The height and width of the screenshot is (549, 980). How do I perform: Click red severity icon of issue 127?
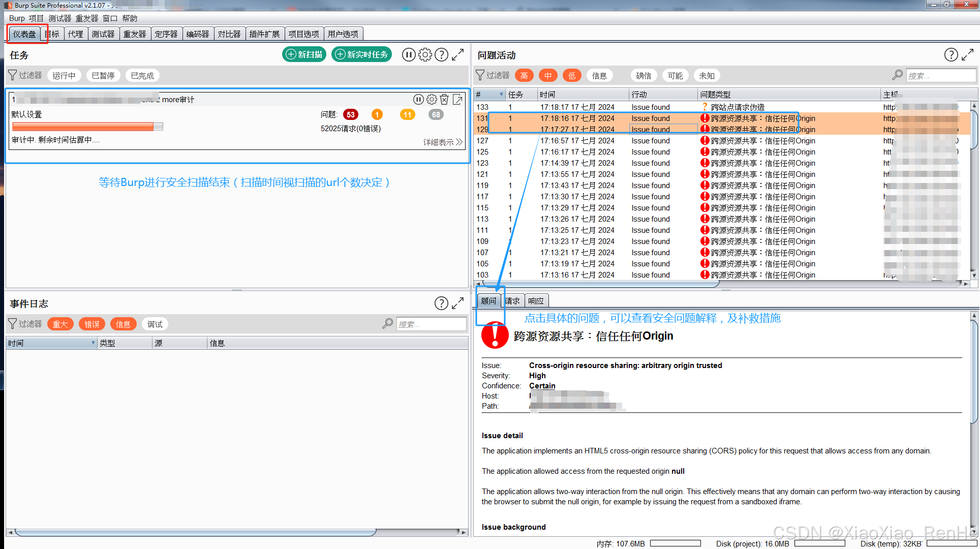tap(705, 140)
